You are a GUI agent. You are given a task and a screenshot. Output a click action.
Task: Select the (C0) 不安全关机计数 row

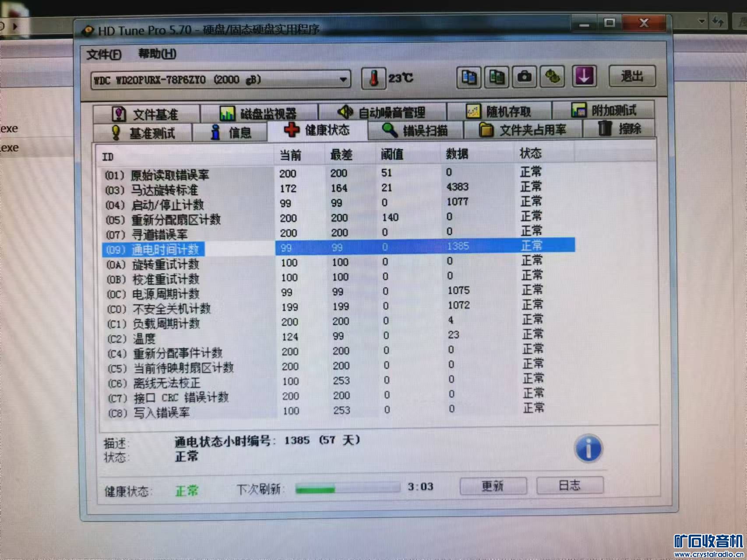[x=339, y=307]
